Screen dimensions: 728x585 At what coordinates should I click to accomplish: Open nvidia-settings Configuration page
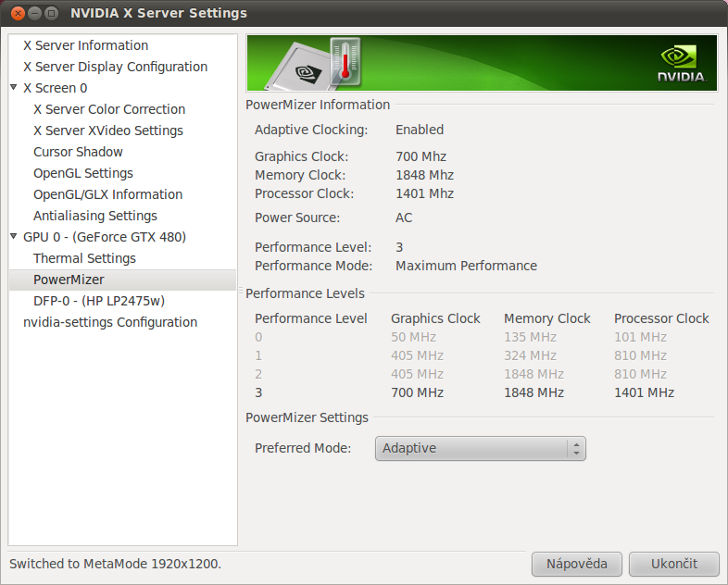tap(110, 322)
